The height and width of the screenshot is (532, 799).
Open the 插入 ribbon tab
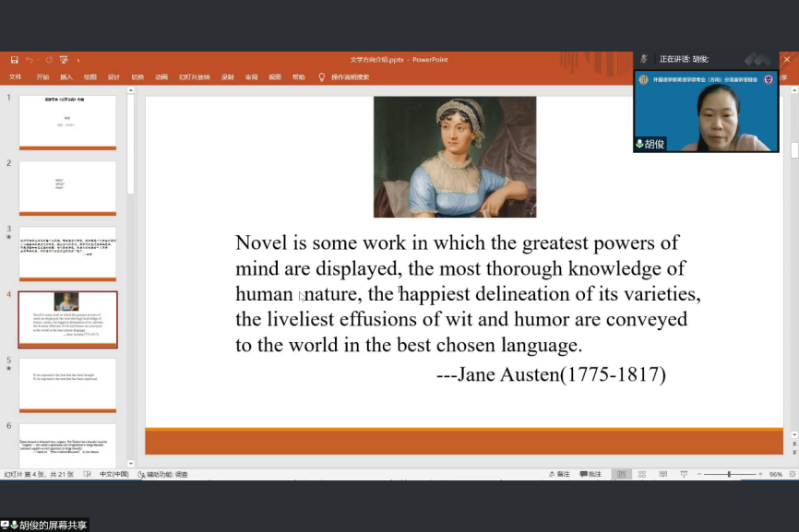(66, 77)
